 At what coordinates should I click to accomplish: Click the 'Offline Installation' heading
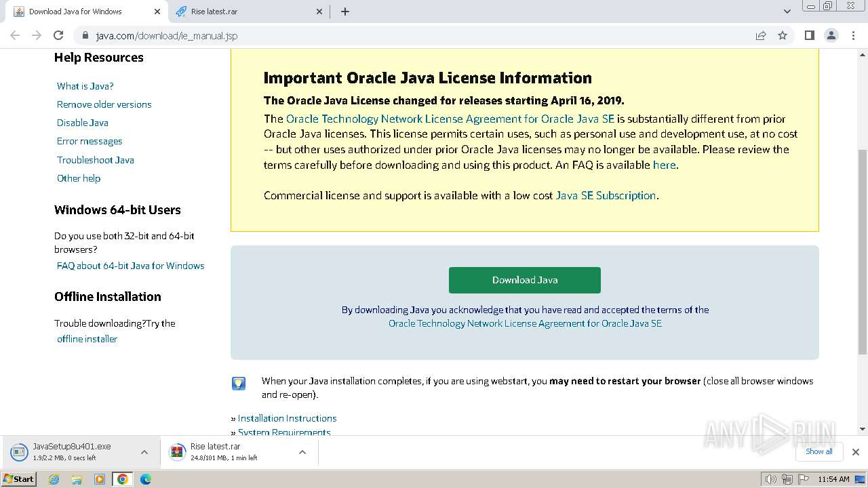(108, 297)
